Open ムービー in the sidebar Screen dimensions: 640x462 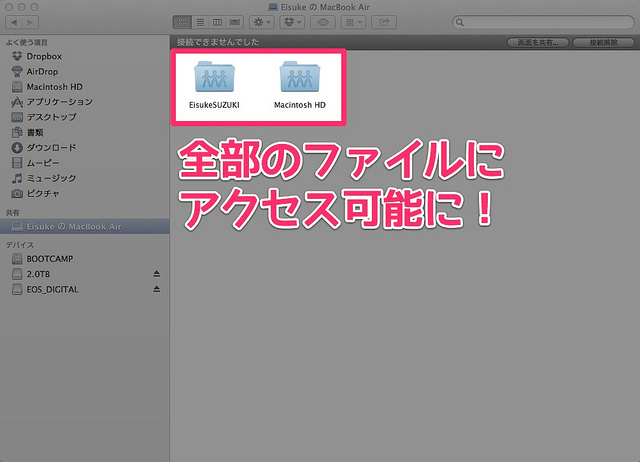pos(85,163)
